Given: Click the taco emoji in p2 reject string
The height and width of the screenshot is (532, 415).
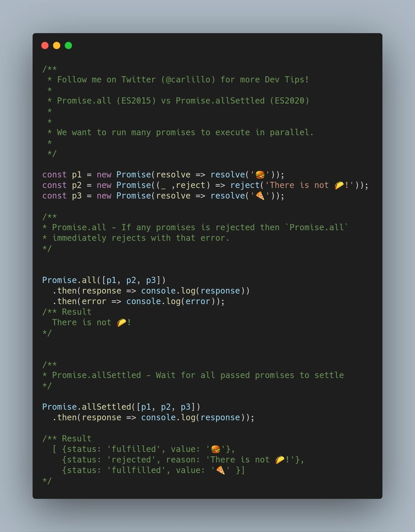Looking at the screenshot, I should point(339,185).
